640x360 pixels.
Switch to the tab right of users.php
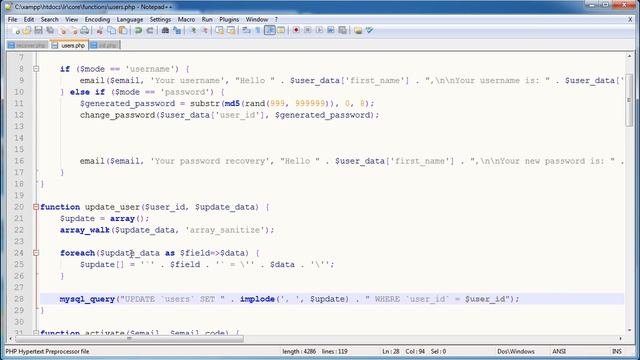pyautogui.click(x=104, y=45)
